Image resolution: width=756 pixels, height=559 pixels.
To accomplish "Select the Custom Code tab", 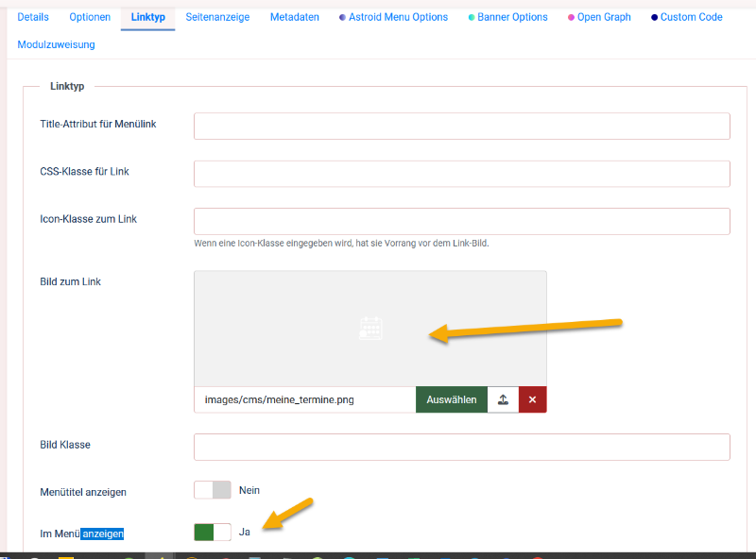I will (687, 17).
